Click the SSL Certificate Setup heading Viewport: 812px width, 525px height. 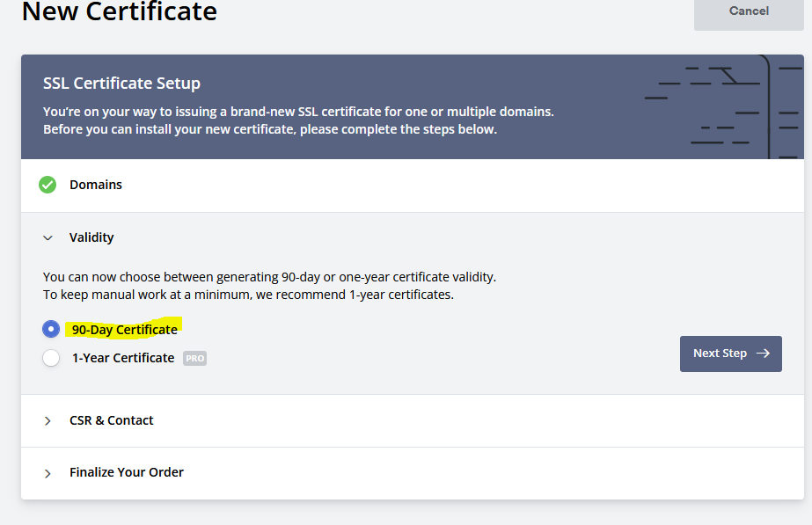(x=121, y=84)
